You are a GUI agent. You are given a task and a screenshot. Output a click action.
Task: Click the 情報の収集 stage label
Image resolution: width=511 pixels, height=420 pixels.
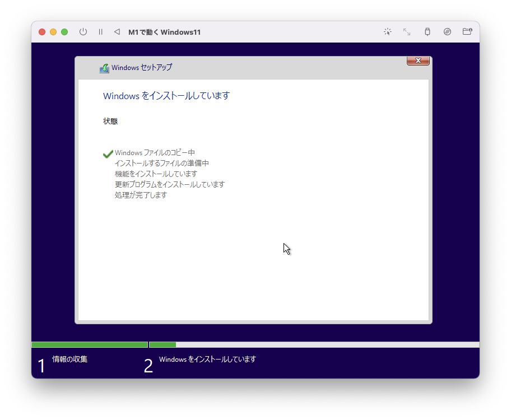pos(69,359)
